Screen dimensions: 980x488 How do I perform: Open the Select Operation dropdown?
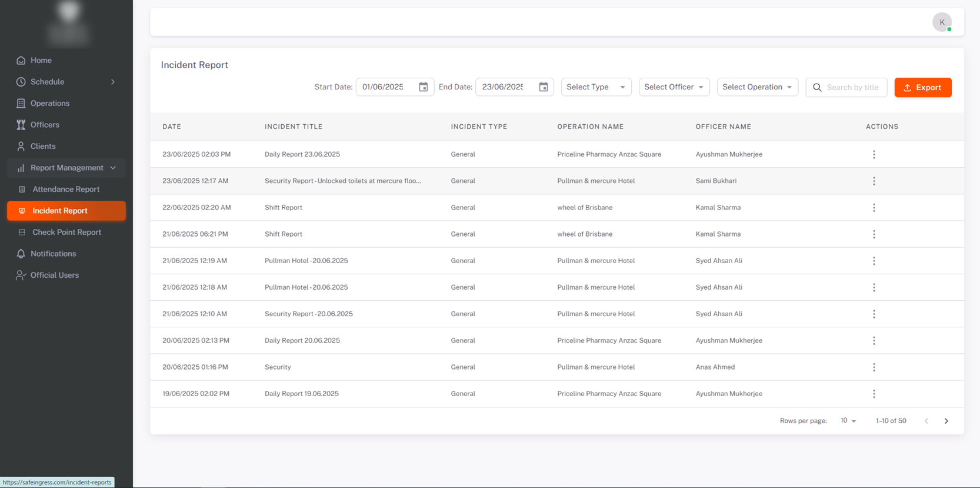(x=756, y=87)
